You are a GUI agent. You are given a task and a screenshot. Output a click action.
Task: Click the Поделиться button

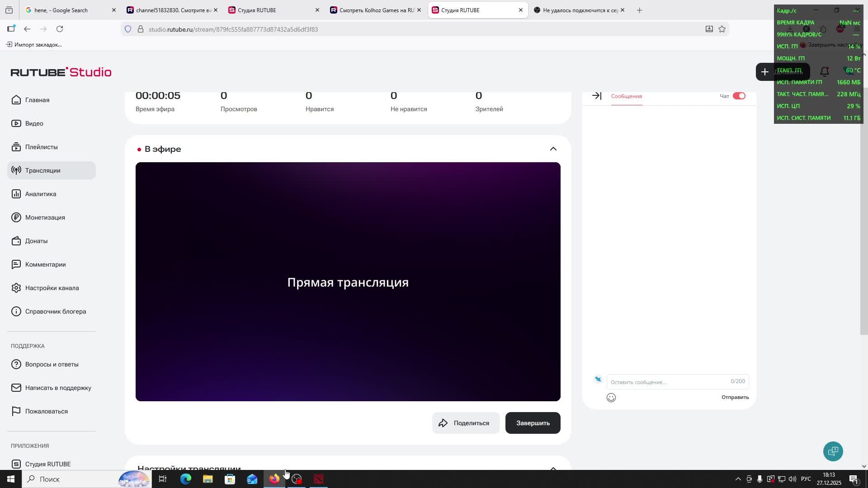pos(466,423)
